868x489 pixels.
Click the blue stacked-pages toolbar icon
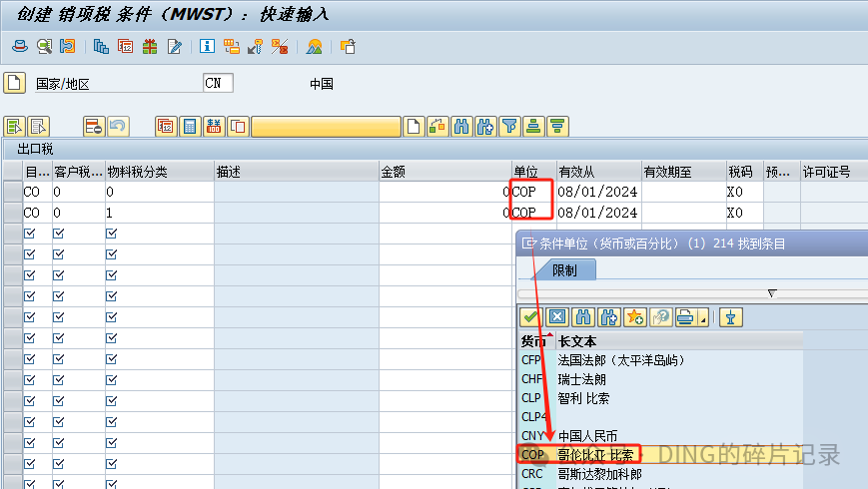click(101, 47)
